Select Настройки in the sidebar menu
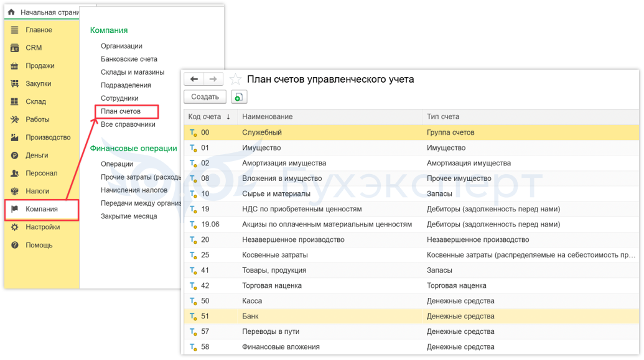Viewport: 644px width, 360px height. pyautogui.click(x=43, y=227)
